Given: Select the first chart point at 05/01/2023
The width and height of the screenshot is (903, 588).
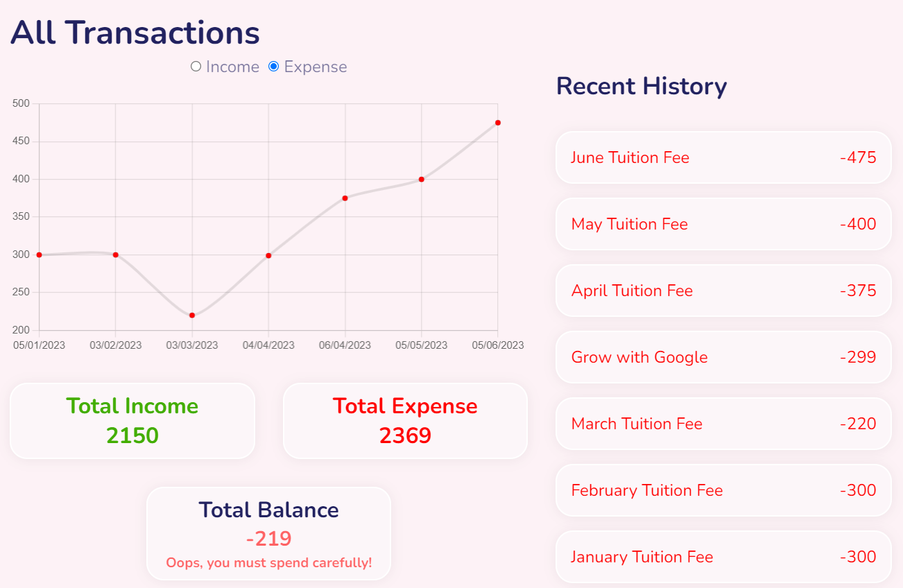Looking at the screenshot, I should pos(40,254).
